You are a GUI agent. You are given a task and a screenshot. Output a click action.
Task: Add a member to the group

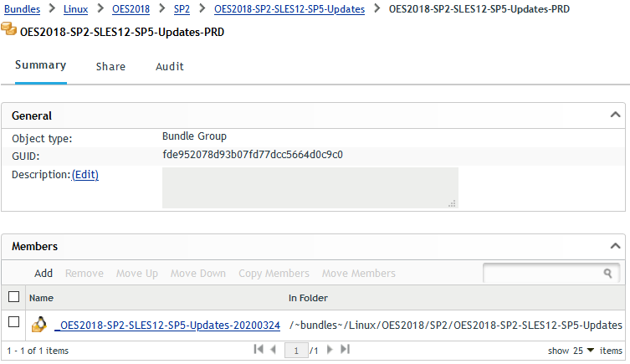coord(44,273)
